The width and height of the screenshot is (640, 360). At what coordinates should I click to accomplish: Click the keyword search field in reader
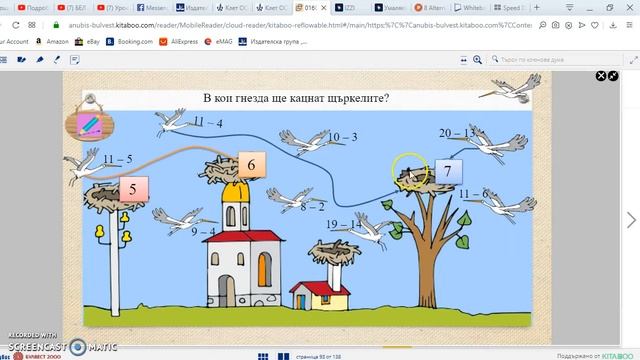(557, 60)
